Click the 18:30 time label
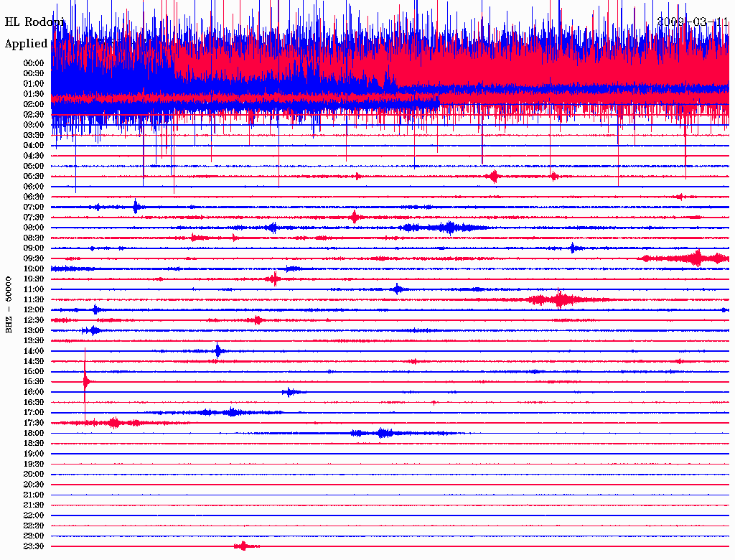Screen dimensions: 735x560 [x=33, y=444]
